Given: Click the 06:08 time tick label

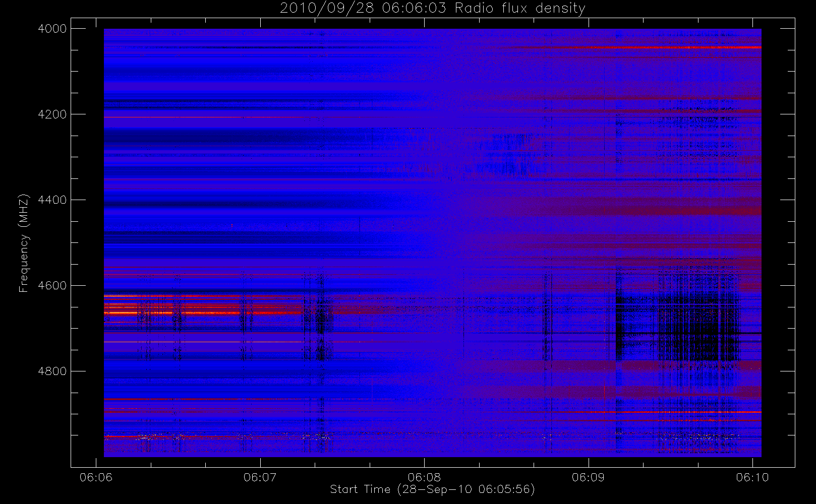Looking at the screenshot, I should pyautogui.click(x=424, y=477).
